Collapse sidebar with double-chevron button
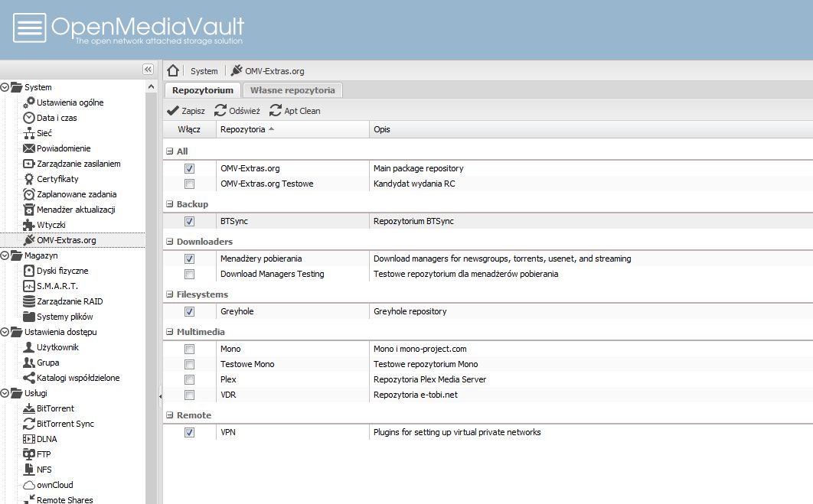Image resolution: width=813 pixels, height=504 pixels. [x=148, y=70]
